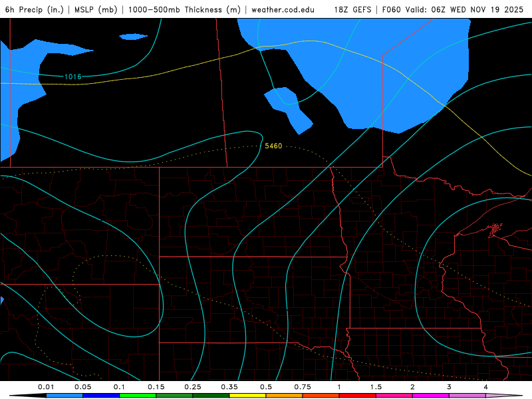This screenshot has height=399, width=532.
Task: Click the red-outlined islands in Lake Superior
Action: [x=495, y=229]
